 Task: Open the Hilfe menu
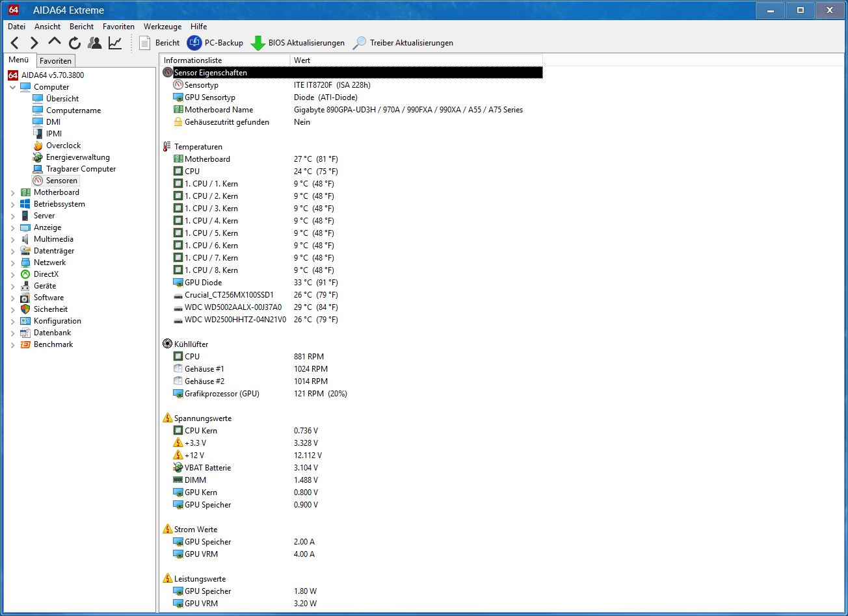(199, 27)
